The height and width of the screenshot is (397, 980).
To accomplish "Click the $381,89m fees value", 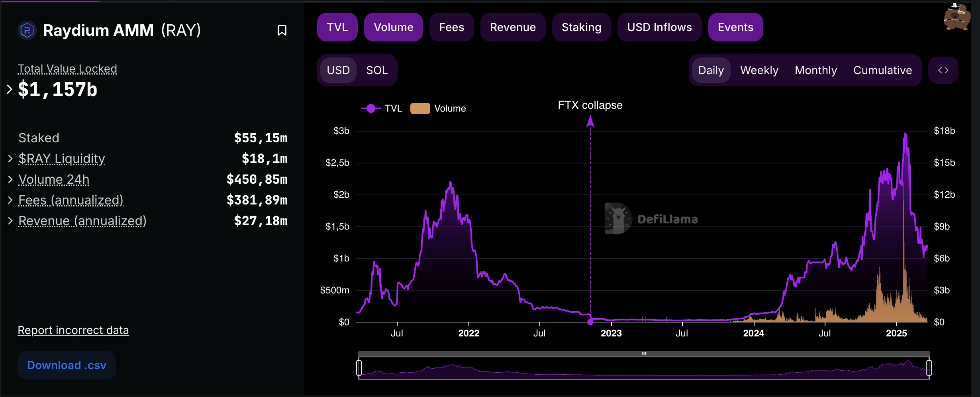I will 257,200.
